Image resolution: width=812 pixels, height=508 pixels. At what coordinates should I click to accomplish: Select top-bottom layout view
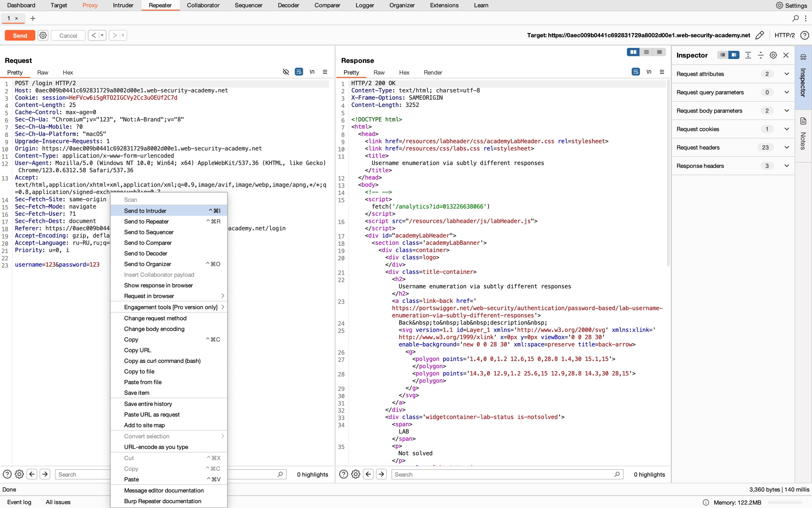click(646, 52)
